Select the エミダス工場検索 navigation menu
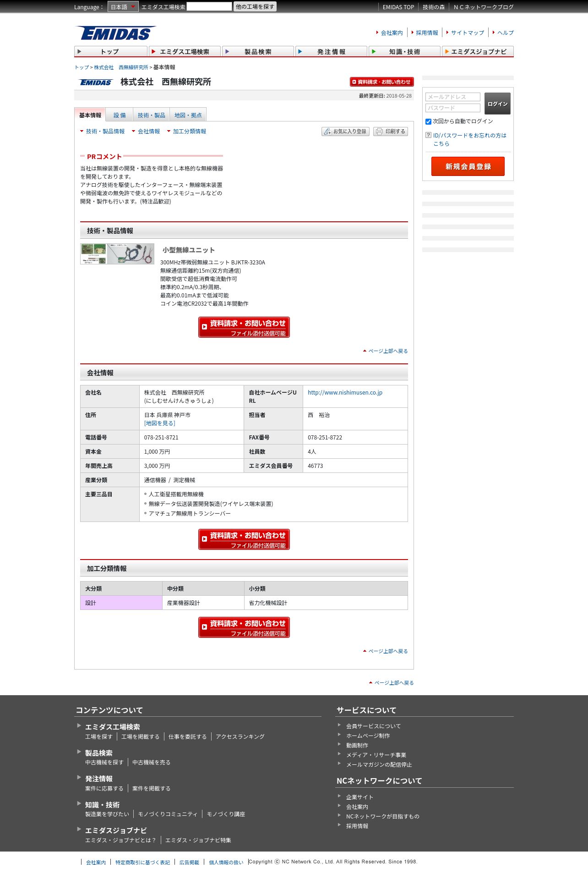588x873 pixels. 184,51
